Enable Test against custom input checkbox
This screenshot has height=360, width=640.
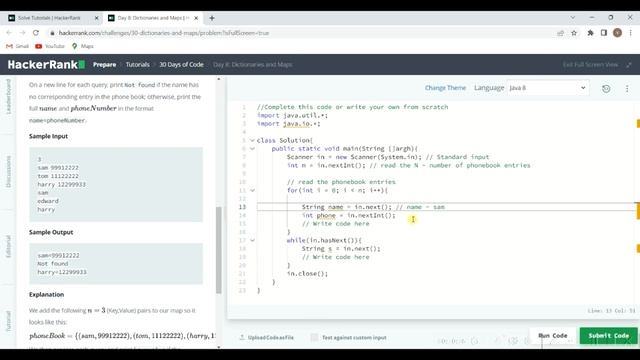point(314,338)
